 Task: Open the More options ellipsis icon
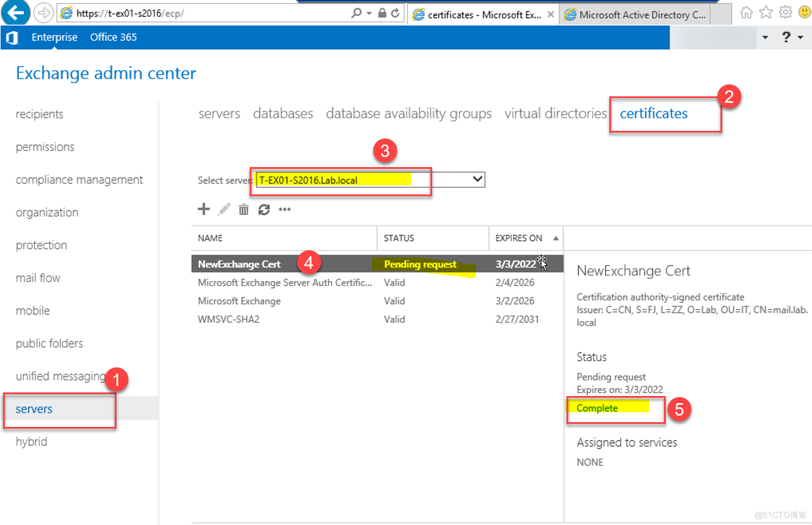coord(285,209)
